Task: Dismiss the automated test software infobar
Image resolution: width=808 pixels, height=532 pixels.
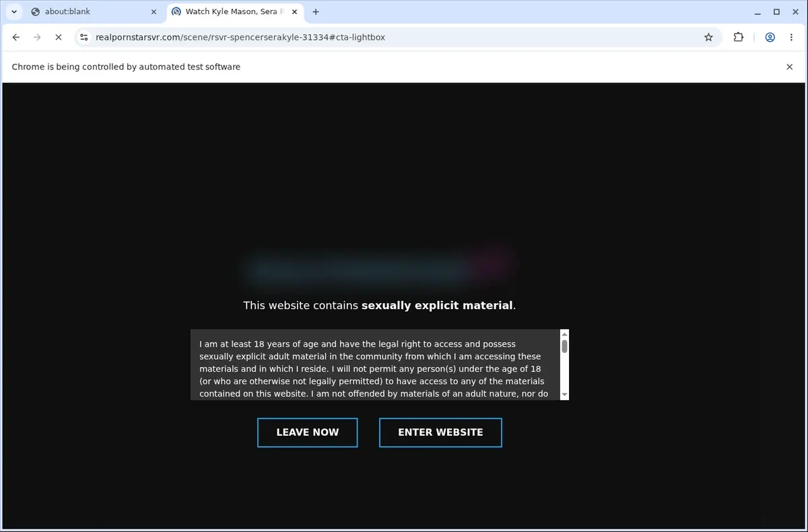Action: coord(790,67)
